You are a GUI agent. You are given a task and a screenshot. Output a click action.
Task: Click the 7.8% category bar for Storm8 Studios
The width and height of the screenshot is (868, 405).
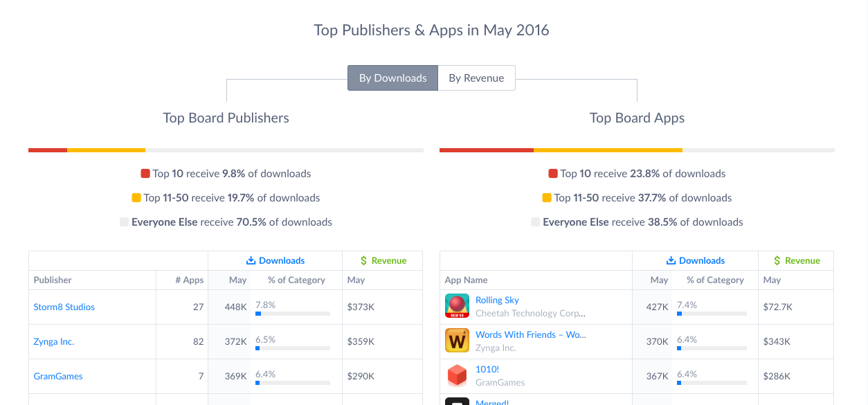click(x=293, y=314)
